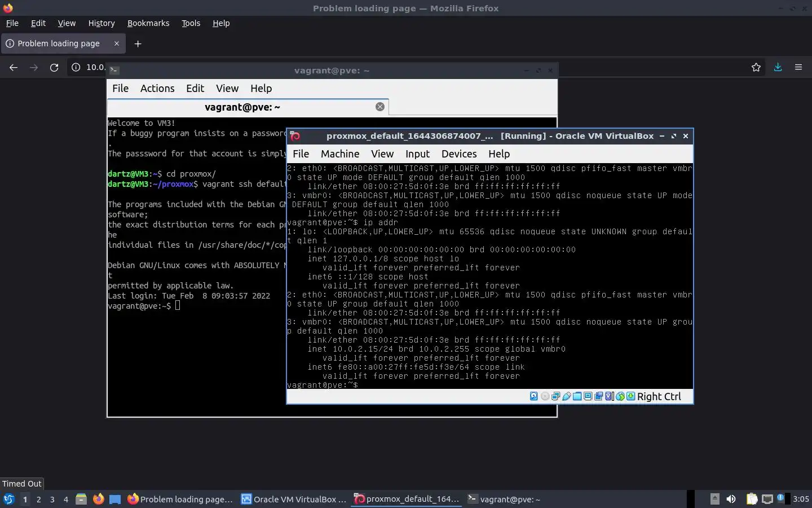Open the clipboard manager tray icon

(x=752, y=499)
